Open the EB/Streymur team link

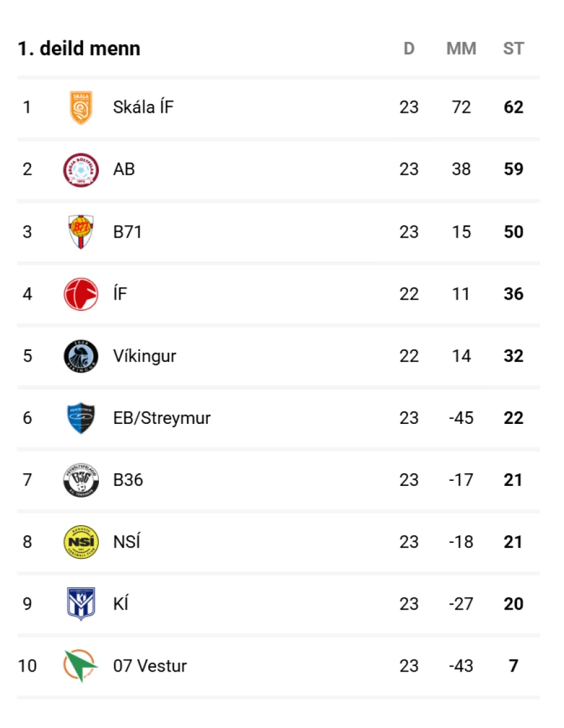coord(162,418)
